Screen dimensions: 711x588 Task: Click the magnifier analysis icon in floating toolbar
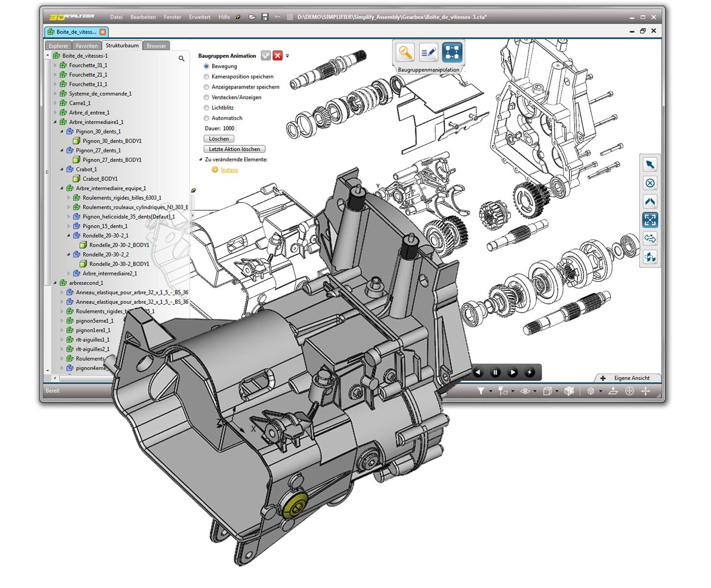click(406, 52)
